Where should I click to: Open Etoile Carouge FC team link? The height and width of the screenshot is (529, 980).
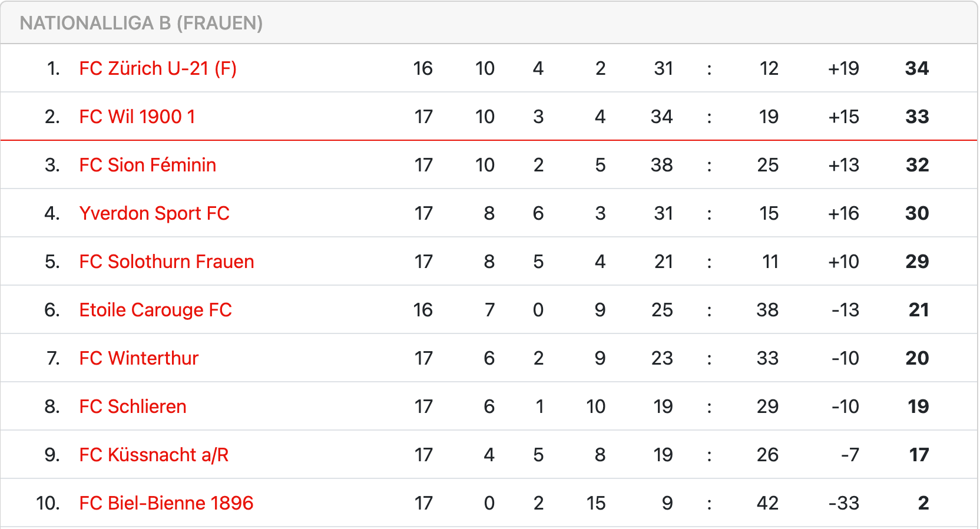[x=155, y=310]
